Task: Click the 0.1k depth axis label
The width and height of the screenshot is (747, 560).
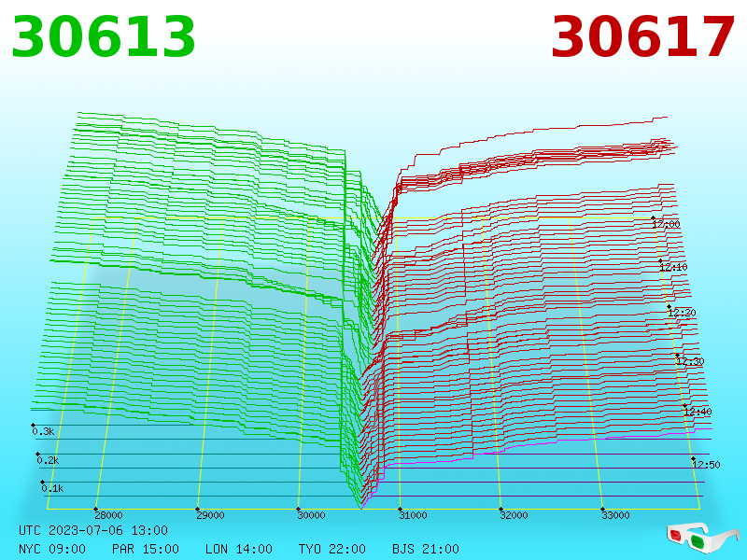Action: pos(52,488)
